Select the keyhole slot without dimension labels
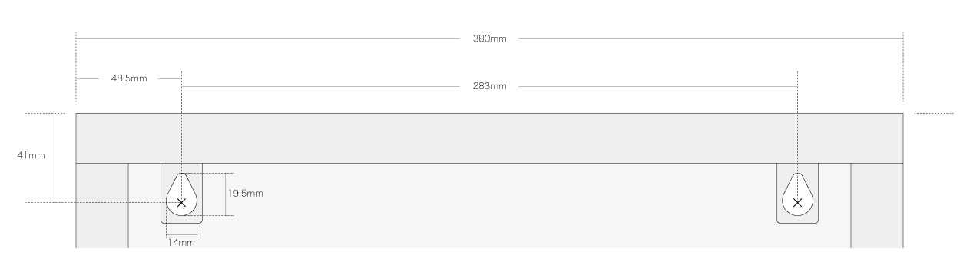This screenshot has width=980, height=279. [x=797, y=193]
